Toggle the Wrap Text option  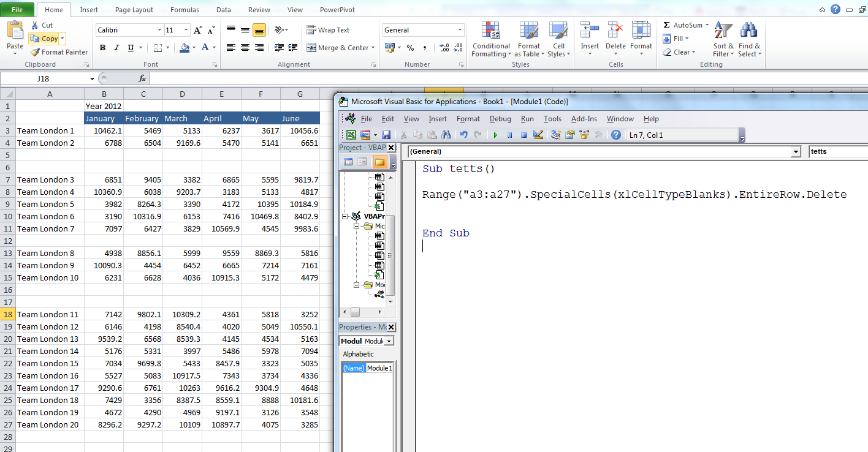[328, 30]
